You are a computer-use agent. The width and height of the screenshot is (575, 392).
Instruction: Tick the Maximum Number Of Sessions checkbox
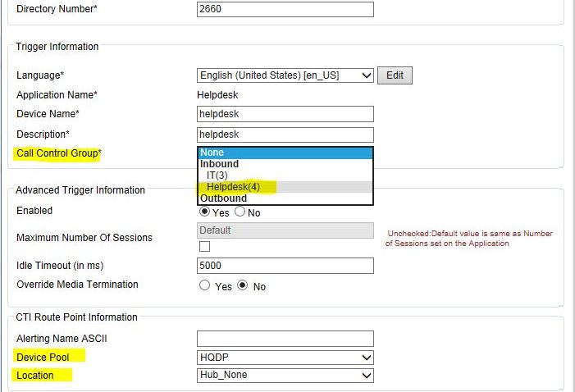point(204,246)
